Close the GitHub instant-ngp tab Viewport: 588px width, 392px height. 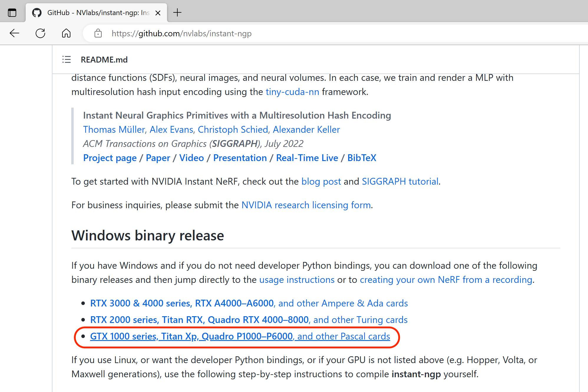158,13
